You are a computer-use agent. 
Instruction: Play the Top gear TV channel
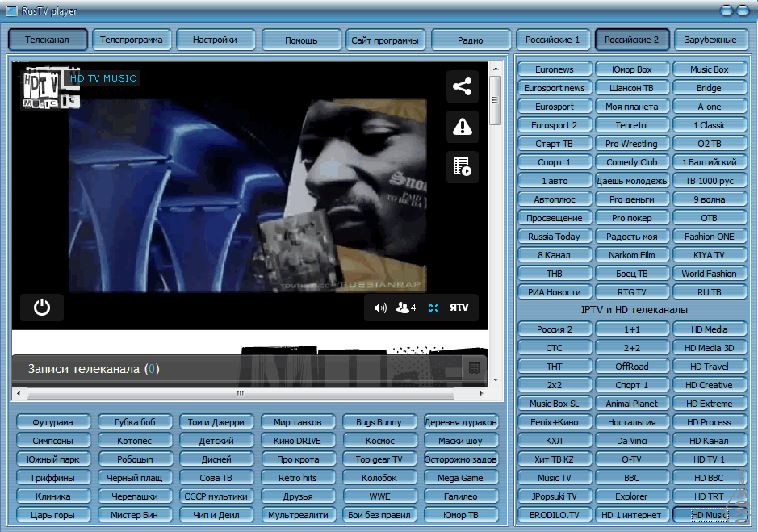tap(379, 459)
